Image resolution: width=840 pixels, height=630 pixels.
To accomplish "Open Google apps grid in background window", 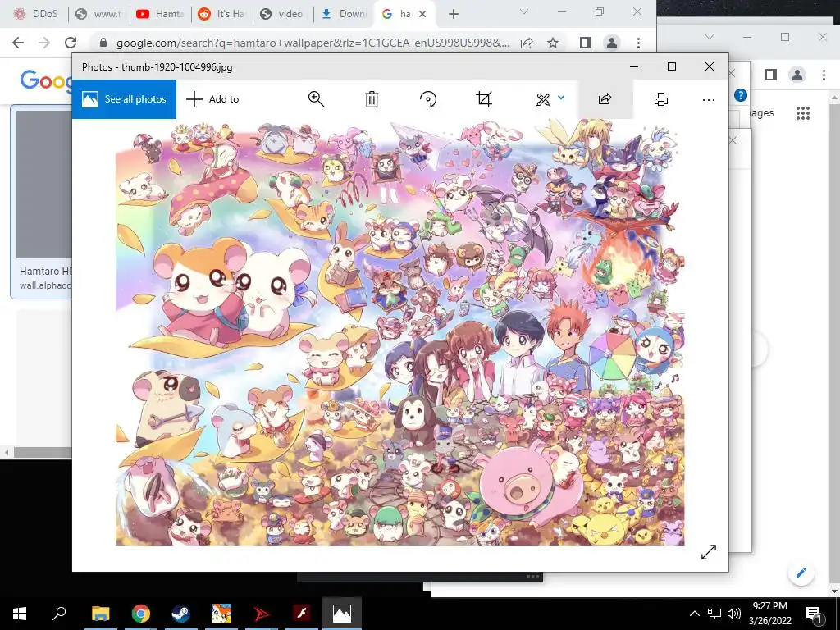I will click(802, 113).
